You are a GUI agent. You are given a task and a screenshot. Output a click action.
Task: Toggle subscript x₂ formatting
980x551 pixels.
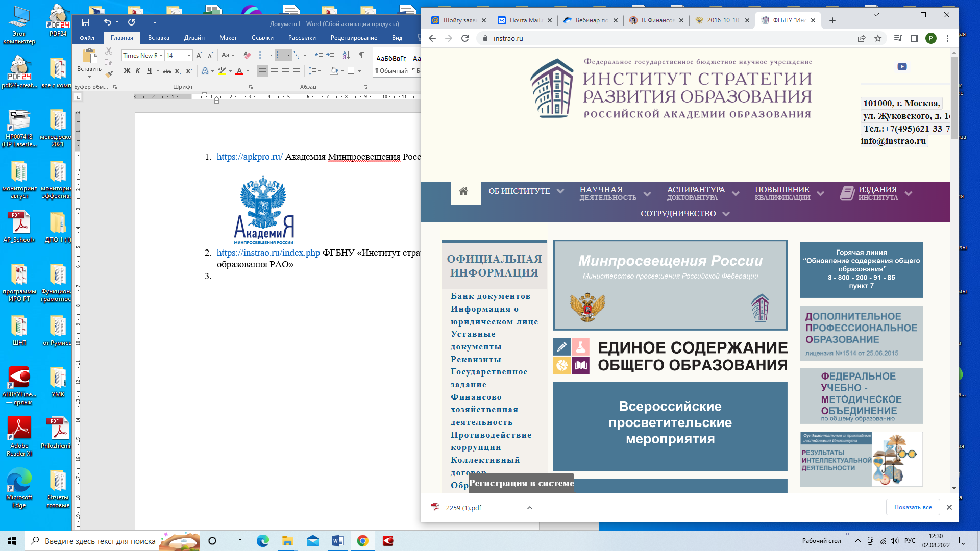click(178, 71)
